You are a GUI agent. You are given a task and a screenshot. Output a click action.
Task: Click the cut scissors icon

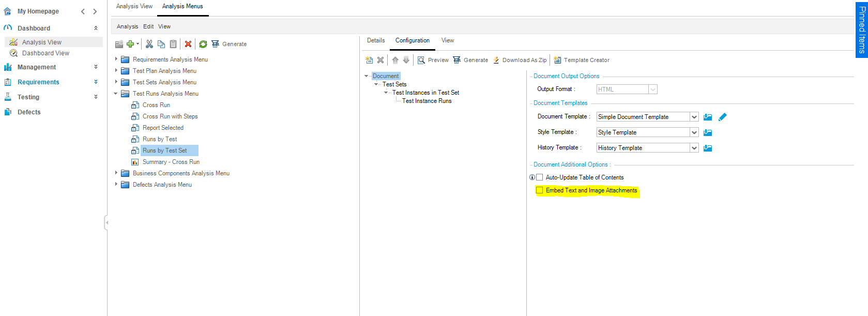[x=149, y=44]
